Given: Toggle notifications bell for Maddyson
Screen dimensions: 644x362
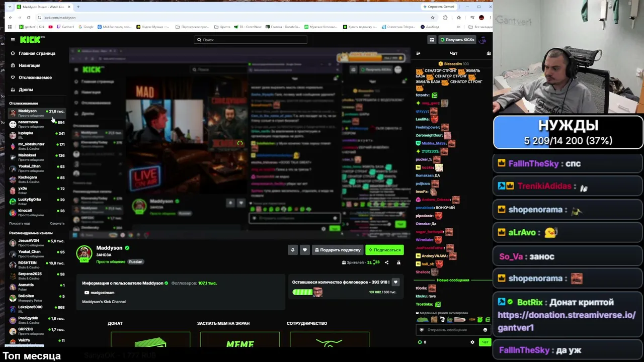Looking at the screenshot, I should (292, 250).
